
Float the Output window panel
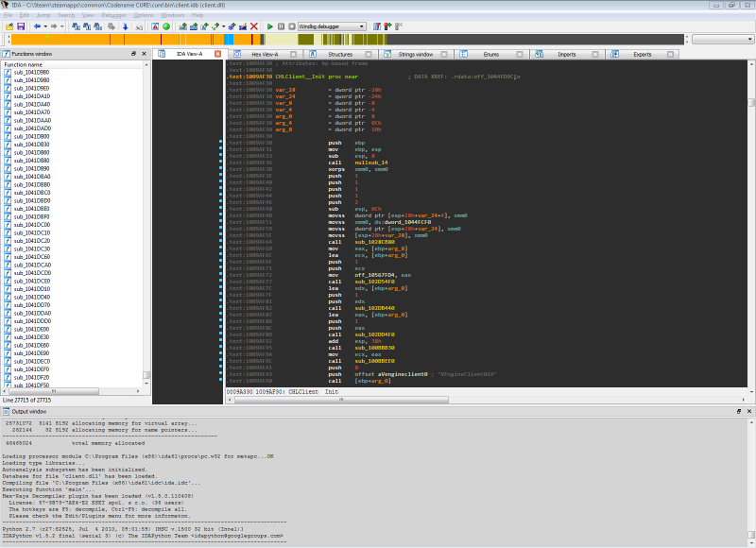(739, 411)
